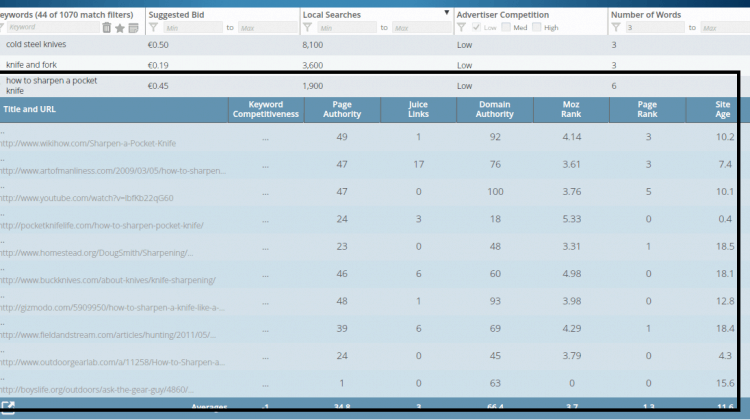Focus the Suggested Bid Min field
Image resolution: width=750 pixels, height=420 pixels.
pos(193,28)
